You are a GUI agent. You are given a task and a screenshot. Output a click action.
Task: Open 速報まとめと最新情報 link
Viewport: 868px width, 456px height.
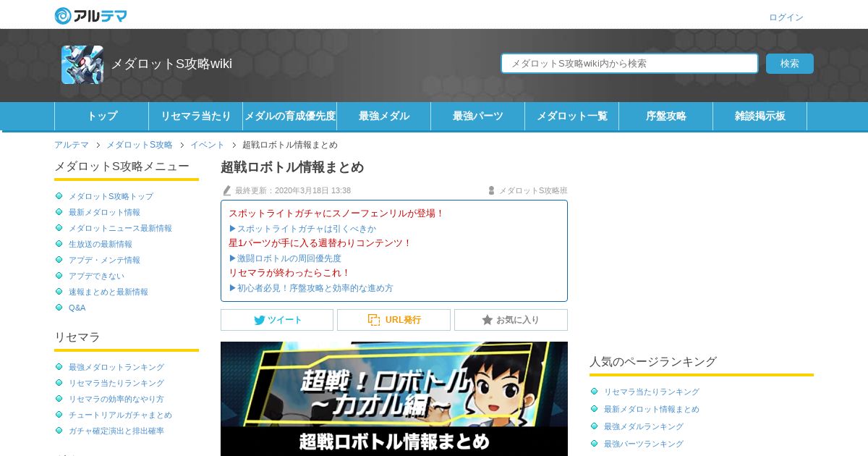(x=109, y=292)
